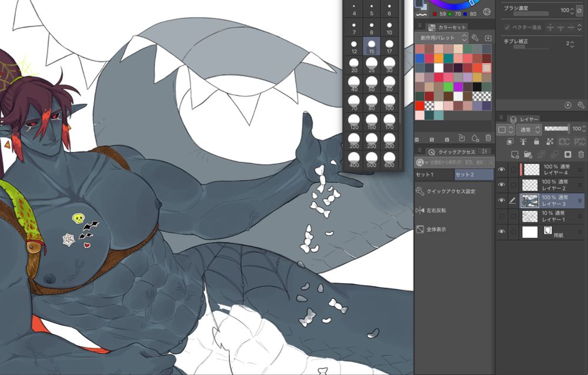Click the flip horizontal 左右反転 icon
Screen dimensions: 588x375
point(420,210)
